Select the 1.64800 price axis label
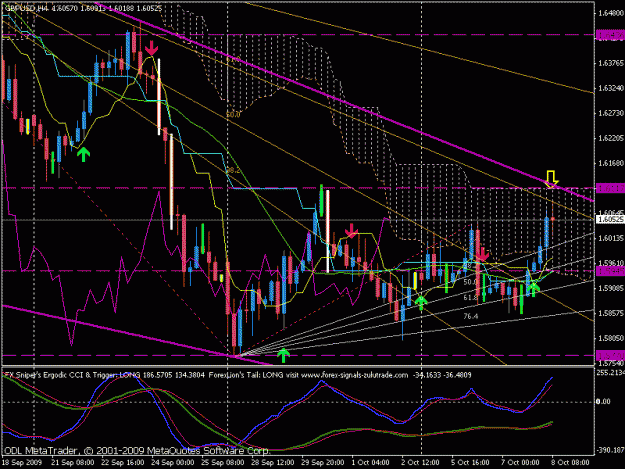The height and width of the screenshot is (469, 625). click(610, 13)
